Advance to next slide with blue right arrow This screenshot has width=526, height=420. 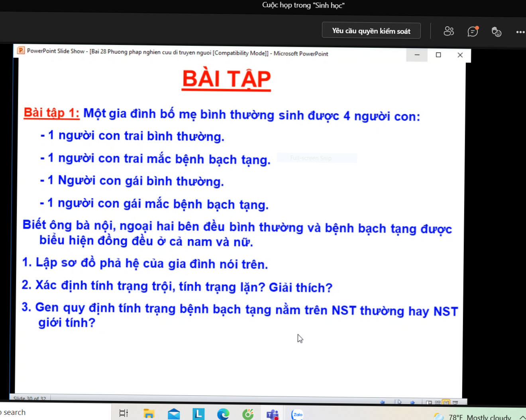click(412, 402)
